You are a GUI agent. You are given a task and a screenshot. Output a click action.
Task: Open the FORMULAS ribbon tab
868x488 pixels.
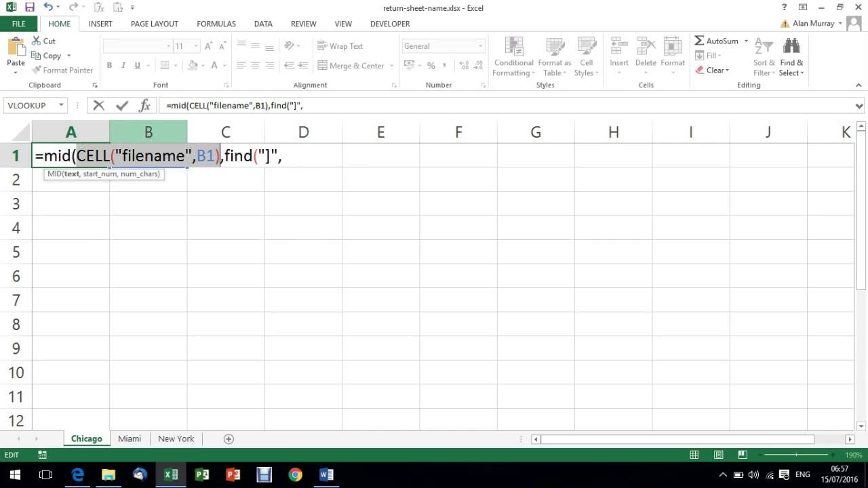216,24
